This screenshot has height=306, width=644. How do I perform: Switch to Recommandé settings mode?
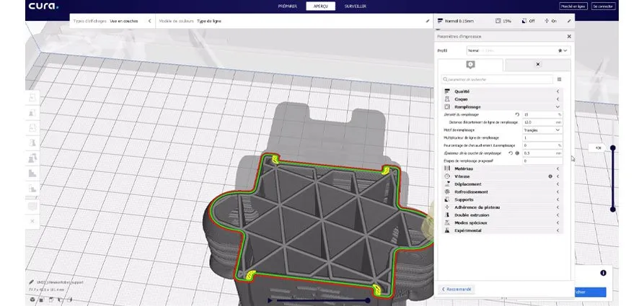[456, 289]
